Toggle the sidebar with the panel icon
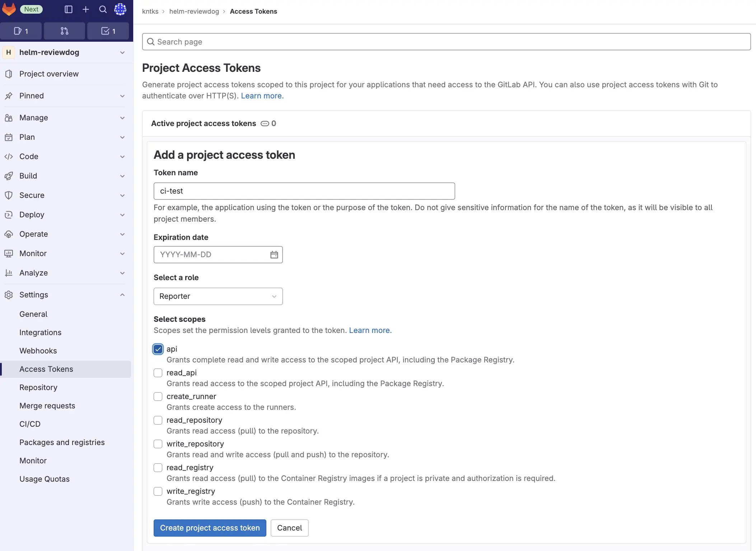The width and height of the screenshot is (756, 551). [x=69, y=9]
